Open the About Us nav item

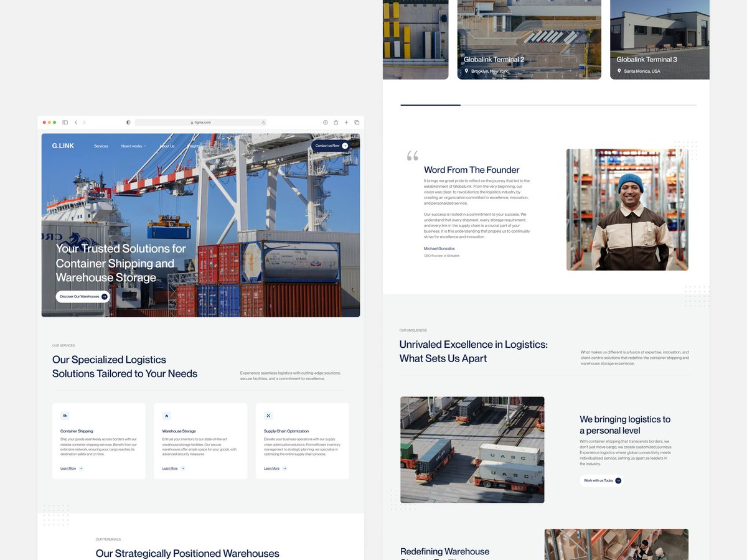pyautogui.click(x=167, y=146)
